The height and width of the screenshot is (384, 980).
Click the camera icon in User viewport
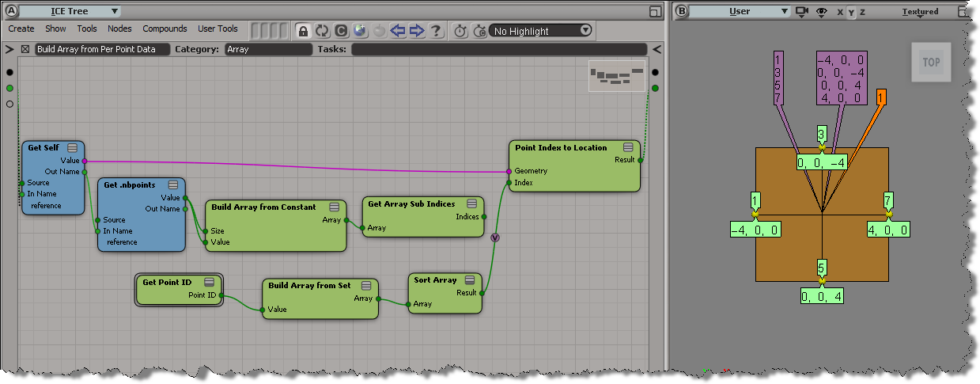click(x=803, y=12)
